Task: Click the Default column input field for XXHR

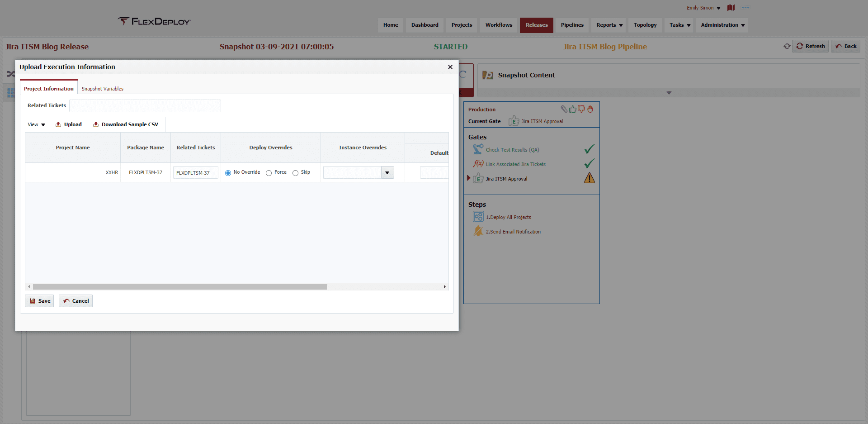Action: click(434, 172)
